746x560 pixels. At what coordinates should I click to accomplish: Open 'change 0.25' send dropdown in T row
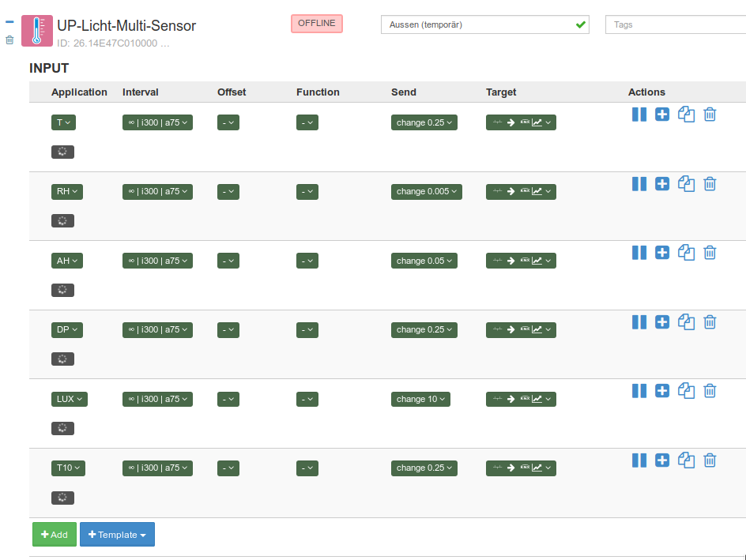pos(424,122)
